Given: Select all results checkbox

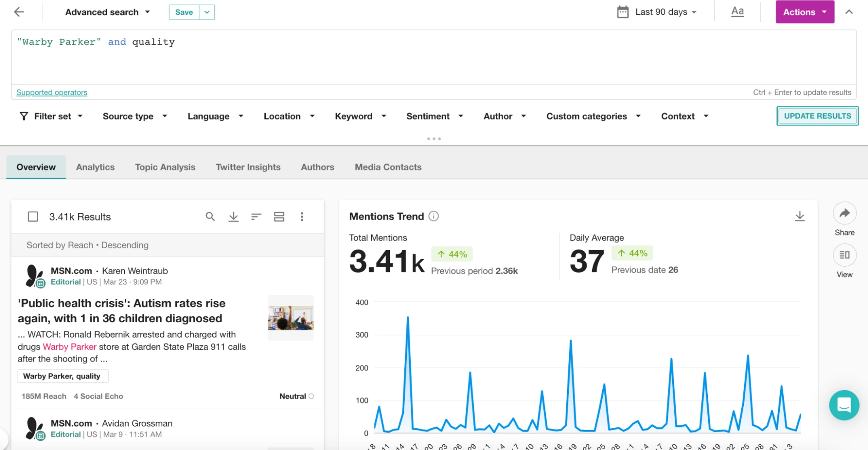Looking at the screenshot, I should pyautogui.click(x=33, y=216).
